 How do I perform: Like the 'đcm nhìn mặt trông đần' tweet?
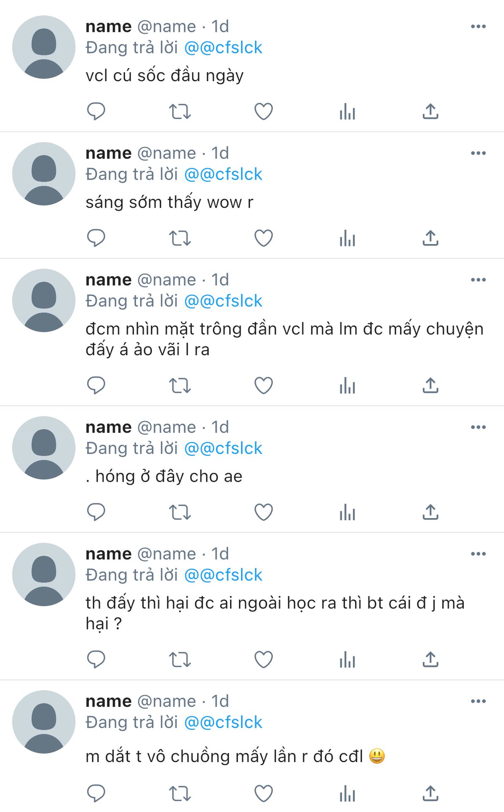click(x=263, y=386)
